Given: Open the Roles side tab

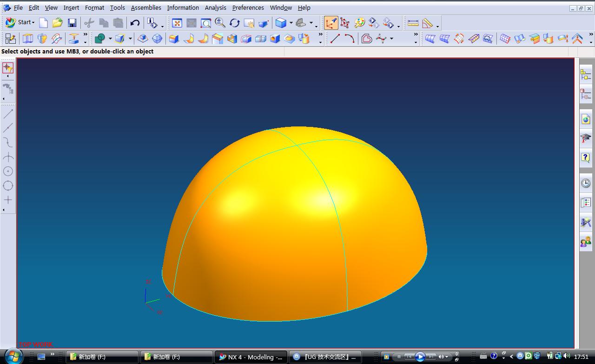Looking at the screenshot, I should tap(586, 242).
